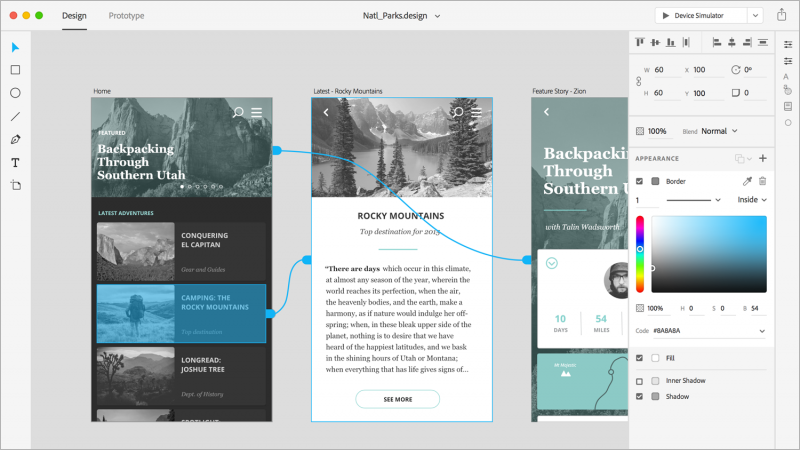This screenshot has height=450, width=800.
Task: Select the 'Feature Story - Zion' artboard label
Action: click(559, 91)
